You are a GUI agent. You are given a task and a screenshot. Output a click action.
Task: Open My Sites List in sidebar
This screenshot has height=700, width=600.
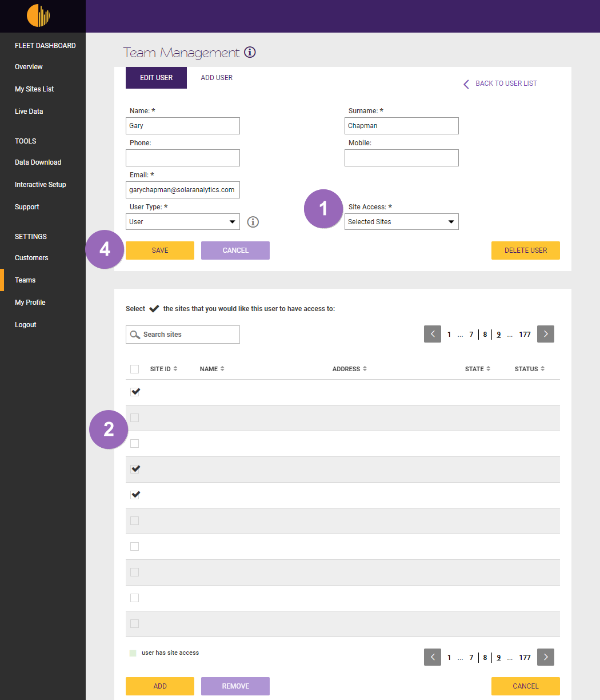tap(34, 89)
